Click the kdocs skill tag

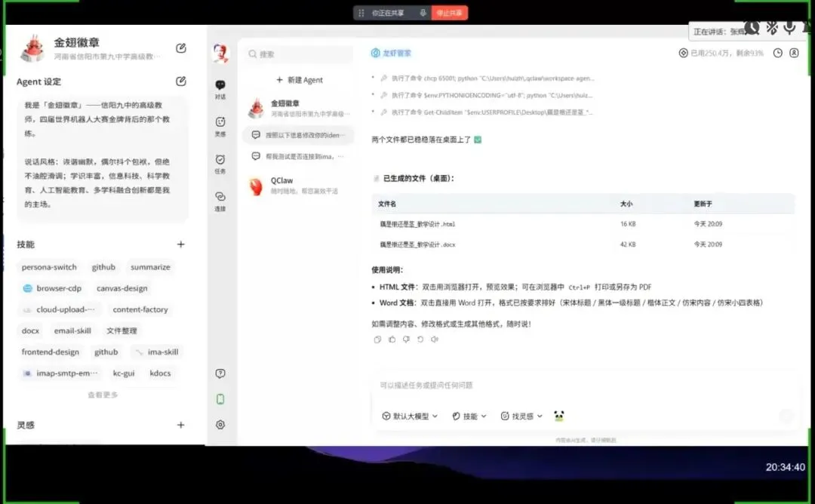[160, 373]
